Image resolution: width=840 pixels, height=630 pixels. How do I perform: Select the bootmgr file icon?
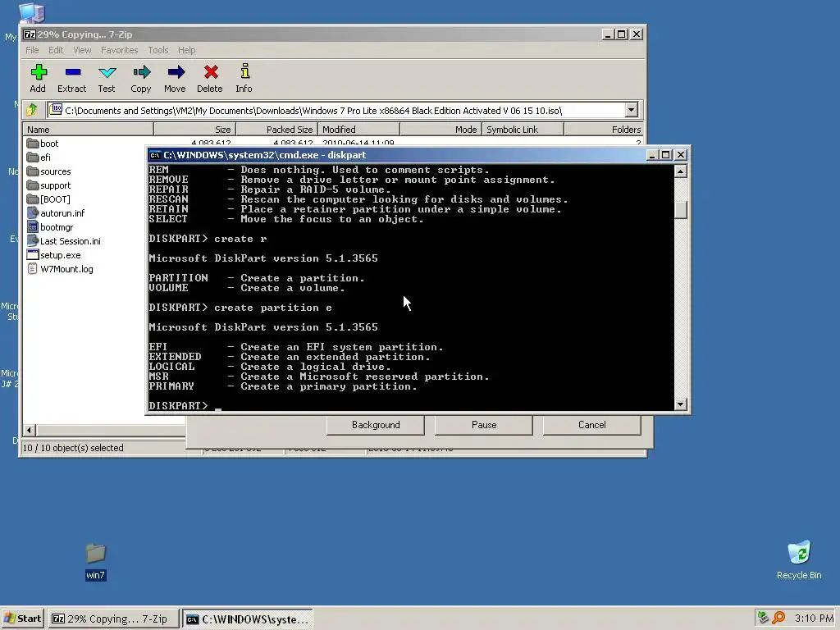(x=33, y=226)
